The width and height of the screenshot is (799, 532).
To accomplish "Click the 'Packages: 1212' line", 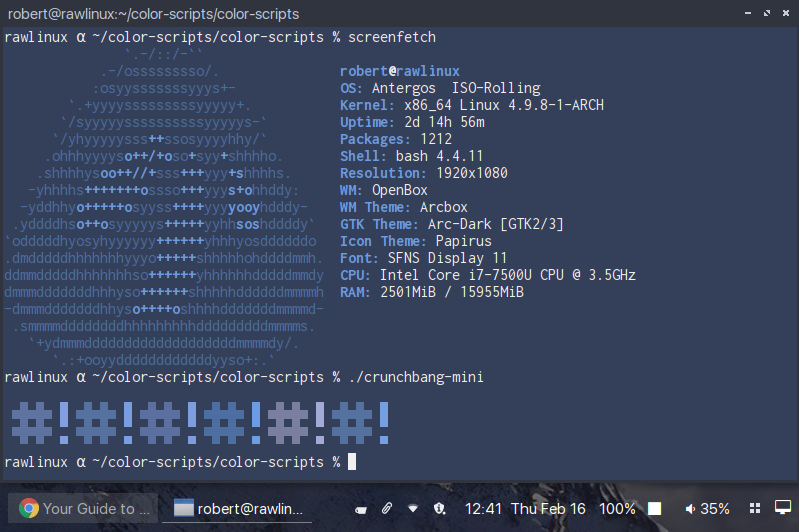I will [396, 139].
